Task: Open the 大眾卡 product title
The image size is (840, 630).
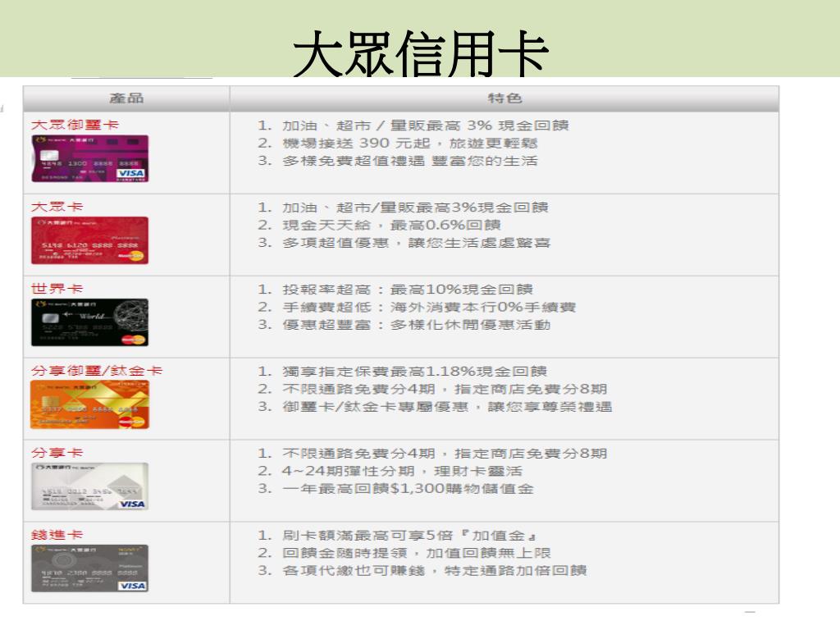Action: 57,207
